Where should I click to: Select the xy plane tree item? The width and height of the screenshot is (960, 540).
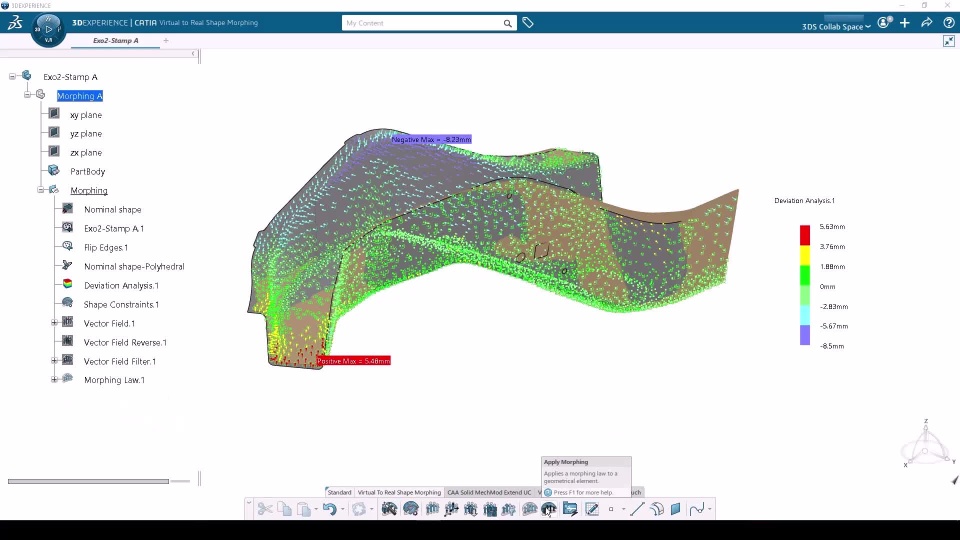pyautogui.click(x=86, y=114)
